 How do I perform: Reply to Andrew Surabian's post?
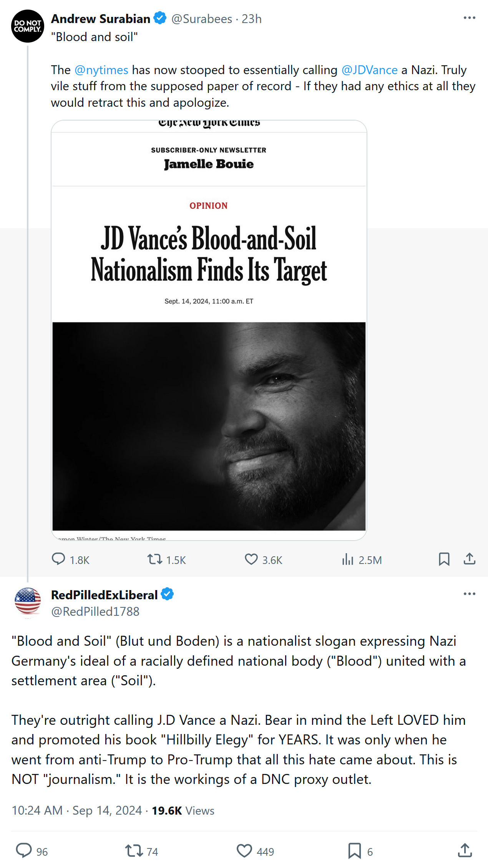[x=59, y=559]
